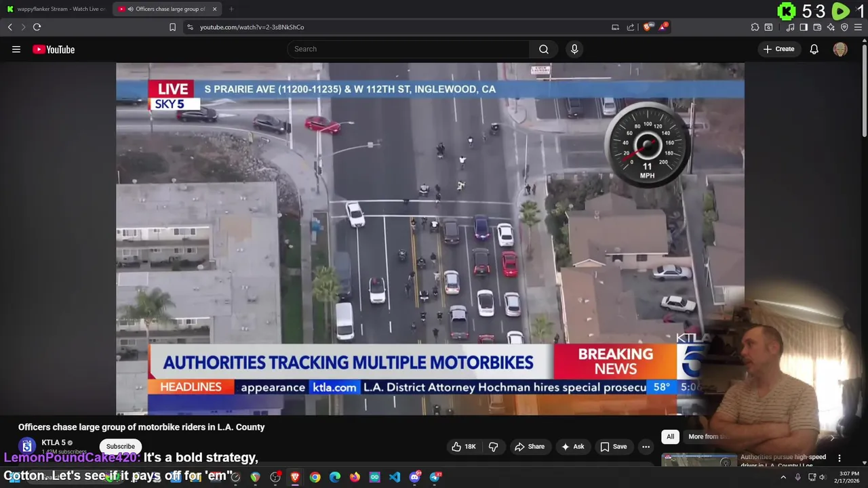Open Brave Shields lion icon
This screenshot has height=488, width=868.
coord(648,27)
